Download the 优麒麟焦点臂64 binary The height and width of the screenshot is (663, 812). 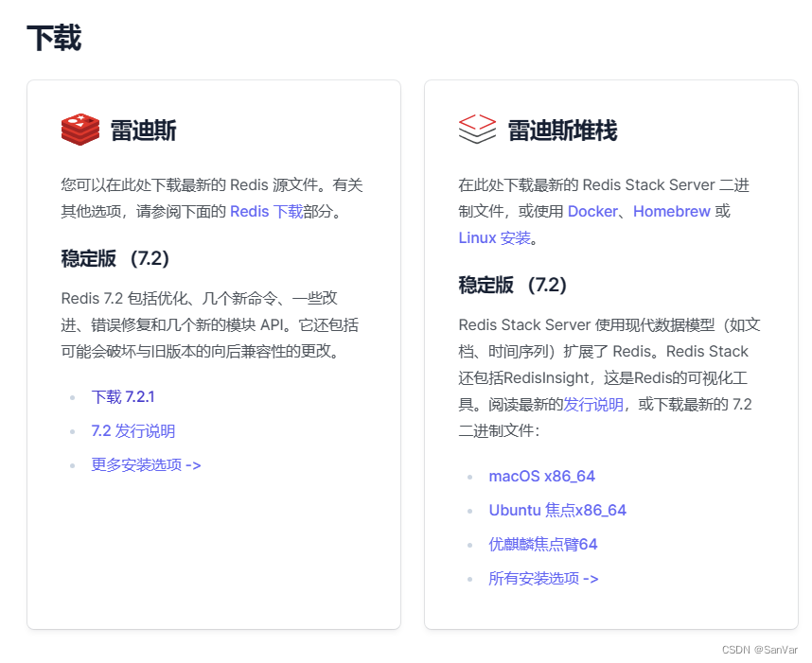point(543,544)
